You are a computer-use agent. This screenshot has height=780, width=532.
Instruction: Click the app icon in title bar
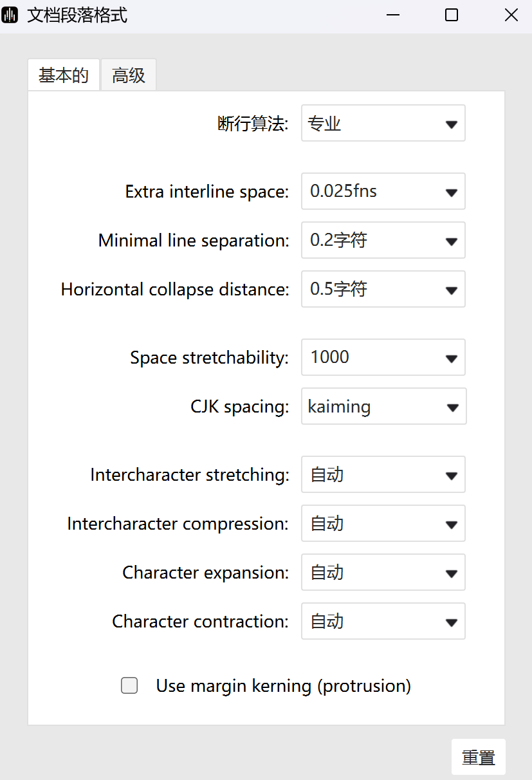tap(10, 15)
